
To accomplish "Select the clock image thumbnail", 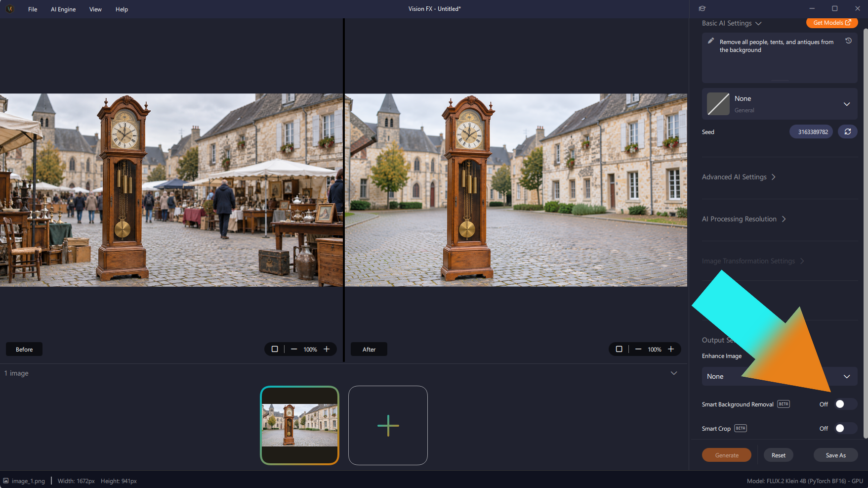I will [300, 425].
